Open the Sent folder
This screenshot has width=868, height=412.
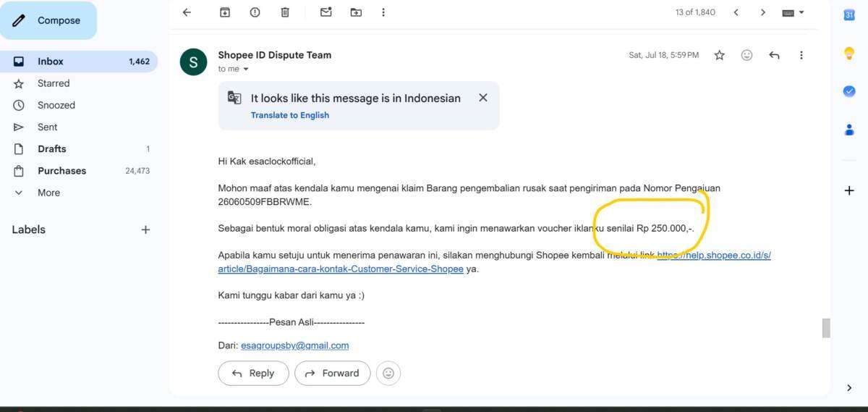(x=79, y=127)
